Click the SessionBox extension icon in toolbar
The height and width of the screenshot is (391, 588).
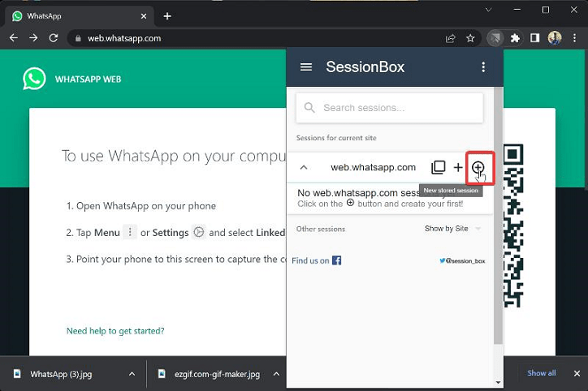(495, 38)
